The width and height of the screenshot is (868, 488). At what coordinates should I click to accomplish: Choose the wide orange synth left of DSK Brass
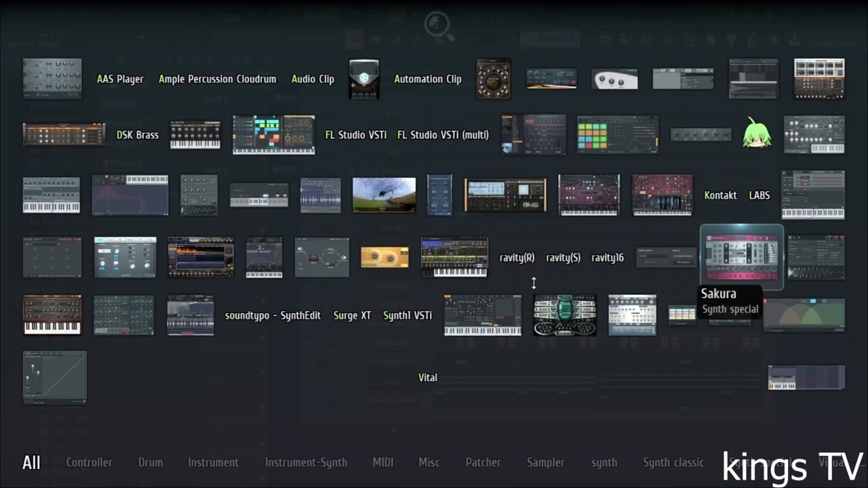pyautogui.click(x=64, y=134)
